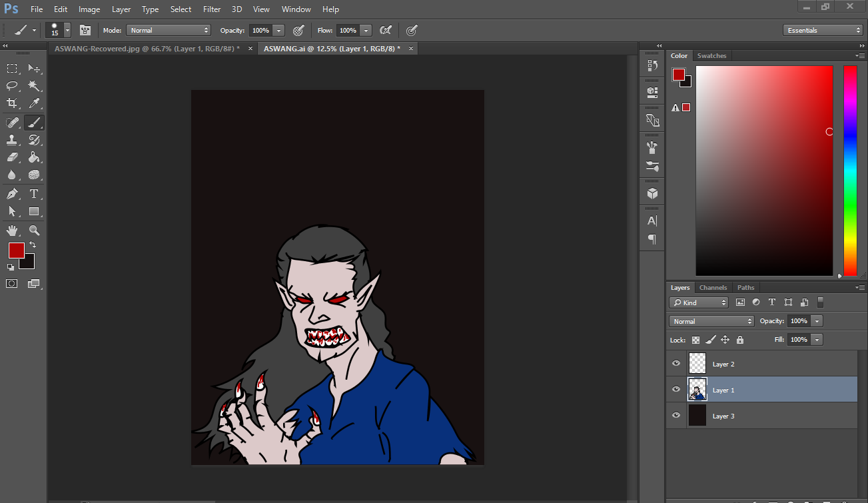Select the Eraser tool

12,157
